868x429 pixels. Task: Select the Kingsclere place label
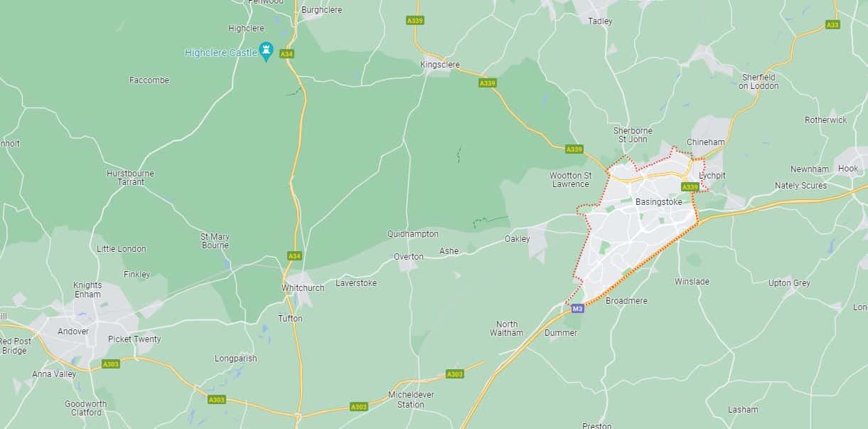point(440,65)
